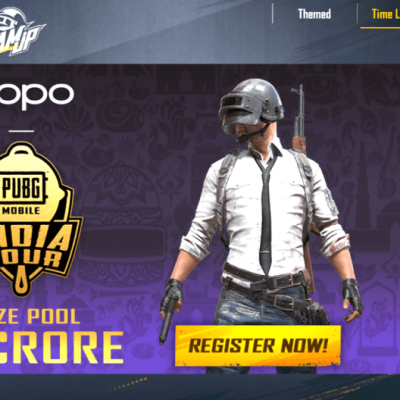Click the OPPO sponsor logo
This screenshot has height=400, width=400.
[36, 95]
